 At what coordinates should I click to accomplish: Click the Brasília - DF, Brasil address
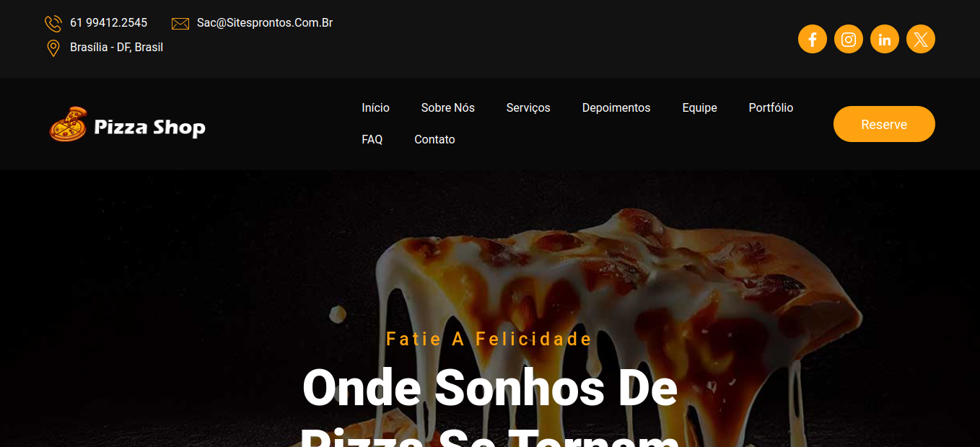point(116,48)
